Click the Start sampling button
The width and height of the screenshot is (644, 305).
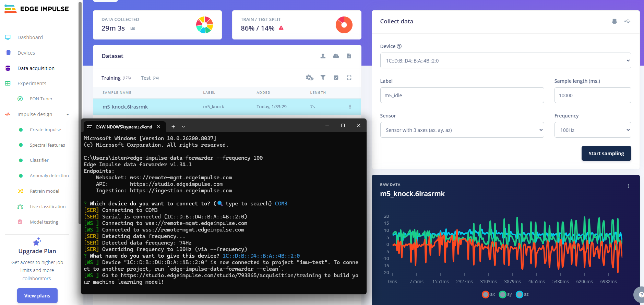coord(606,154)
